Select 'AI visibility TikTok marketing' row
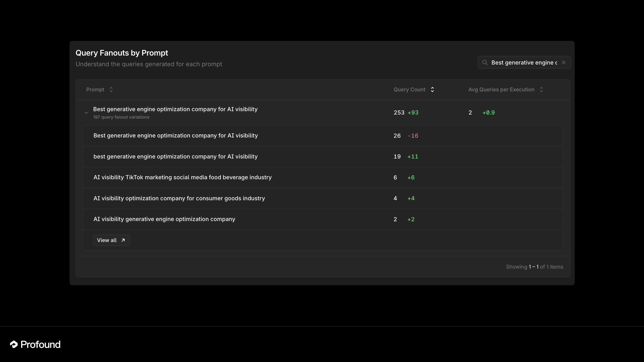This screenshot has height=362, width=644. pos(323,177)
